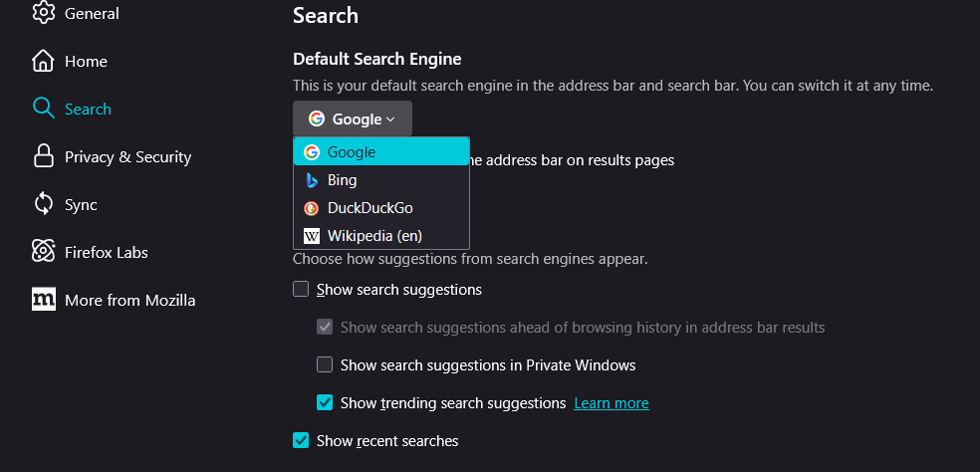Click the Privacy & Security padlock icon

[43, 156]
